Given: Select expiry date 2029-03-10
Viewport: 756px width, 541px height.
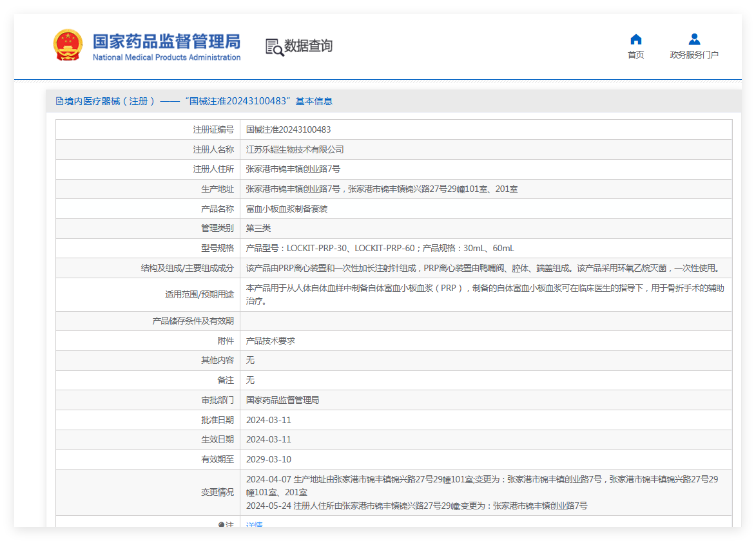Looking at the screenshot, I should (269, 460).
